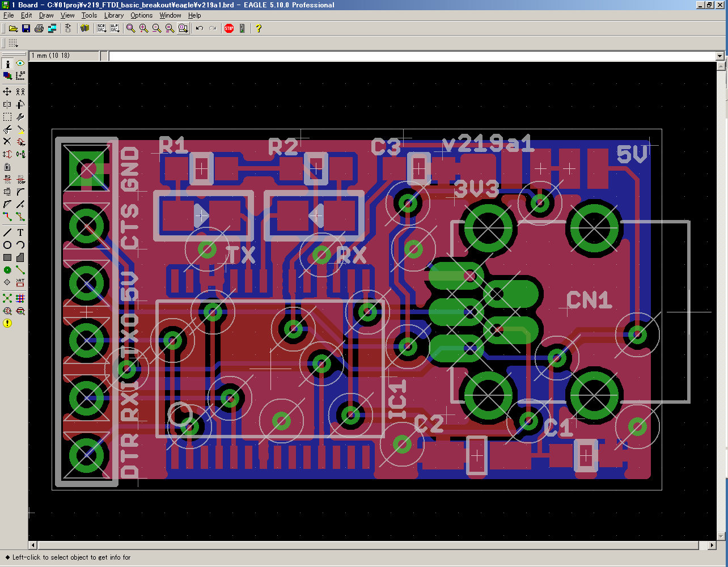
Task: Open the Display layers tool
Action: click(7, 75)
